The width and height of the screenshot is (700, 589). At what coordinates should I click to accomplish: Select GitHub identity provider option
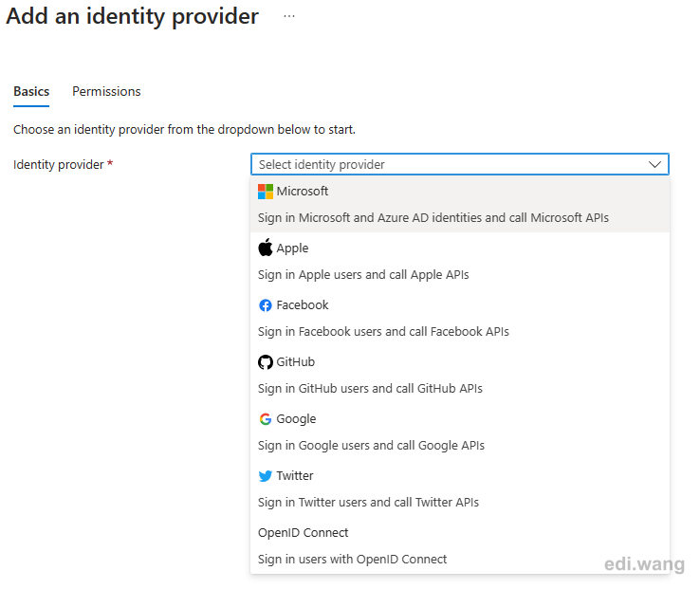click(x=460, y=375)
